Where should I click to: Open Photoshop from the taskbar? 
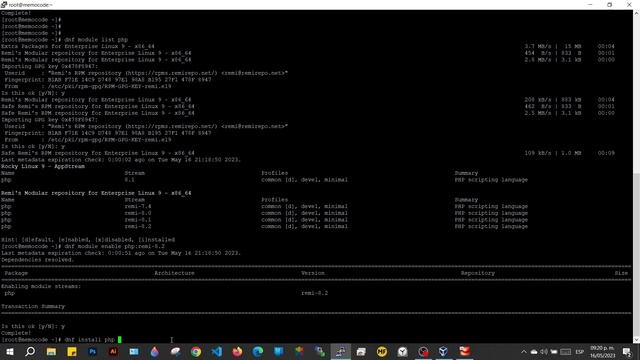(93, 351)
